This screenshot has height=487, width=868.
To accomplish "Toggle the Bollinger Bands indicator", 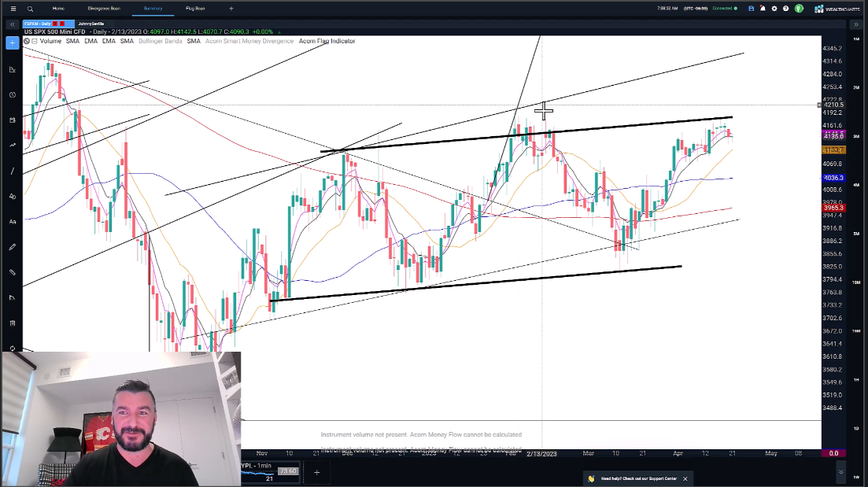I will (160, 41).
